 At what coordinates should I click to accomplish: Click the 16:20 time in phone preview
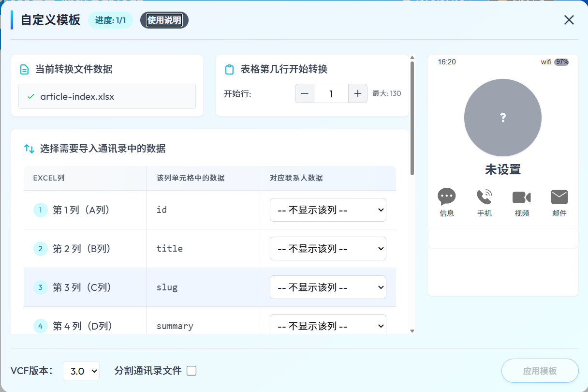coord(447,62)
